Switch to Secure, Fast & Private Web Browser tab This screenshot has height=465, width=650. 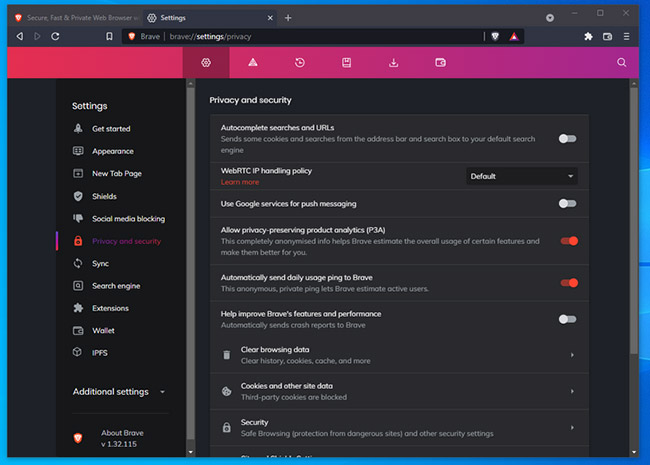(77, 18)
